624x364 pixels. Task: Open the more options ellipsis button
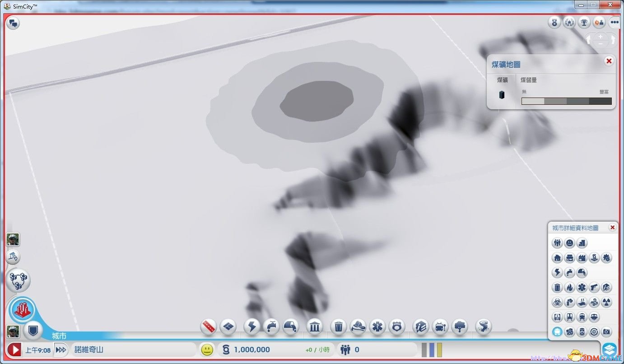pyautogui.click(x=614, y=22)
